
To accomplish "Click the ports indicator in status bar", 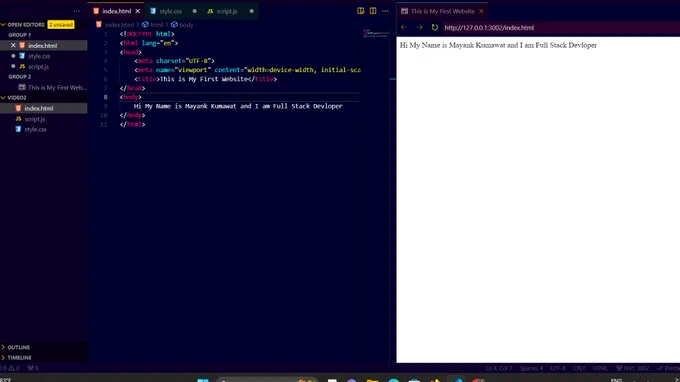I will 33,368.
